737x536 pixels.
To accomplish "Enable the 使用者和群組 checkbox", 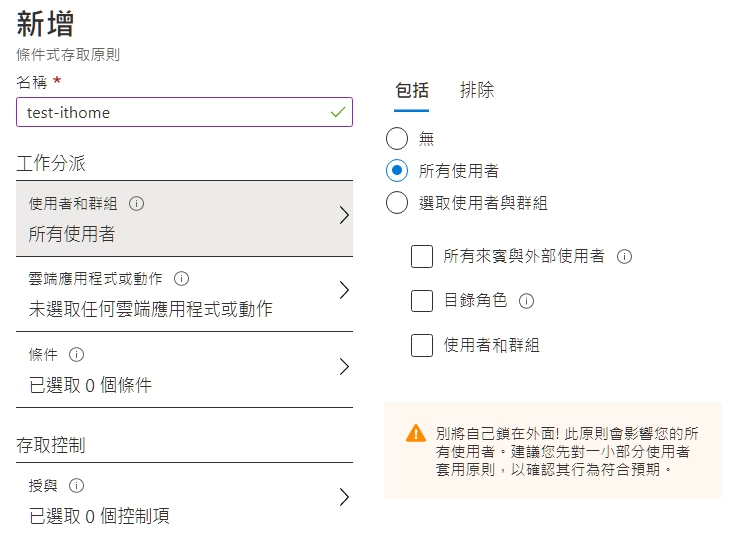I will point(422,345).
